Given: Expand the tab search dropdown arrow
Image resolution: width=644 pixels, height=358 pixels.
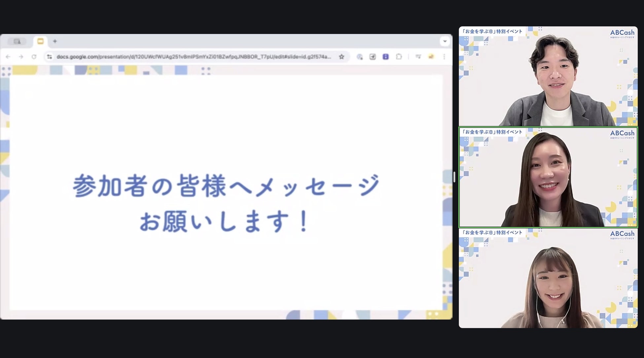Looking at the screenshot, I should (445, 41).
